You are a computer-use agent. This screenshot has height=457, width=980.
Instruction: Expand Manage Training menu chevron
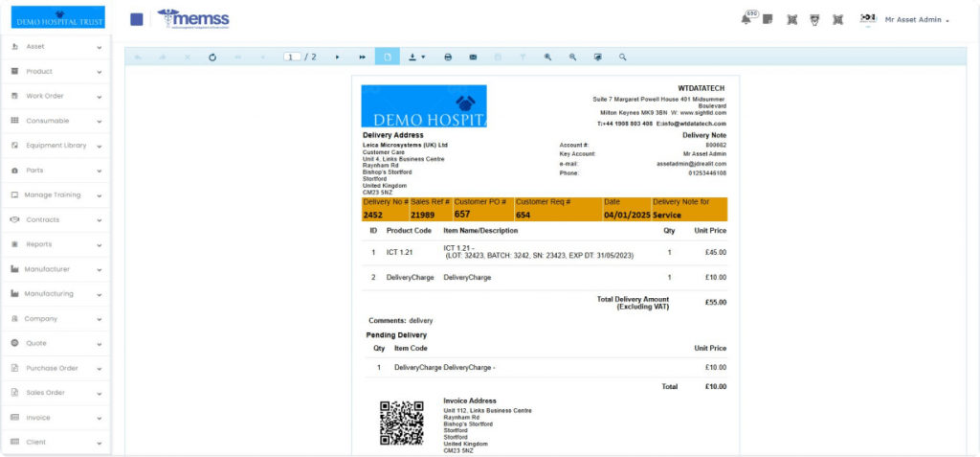coord(99,195)
